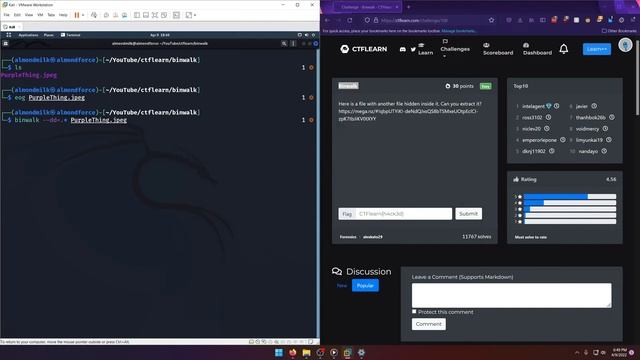Click Comment button
Screen dimensions: 640x360
429,324
